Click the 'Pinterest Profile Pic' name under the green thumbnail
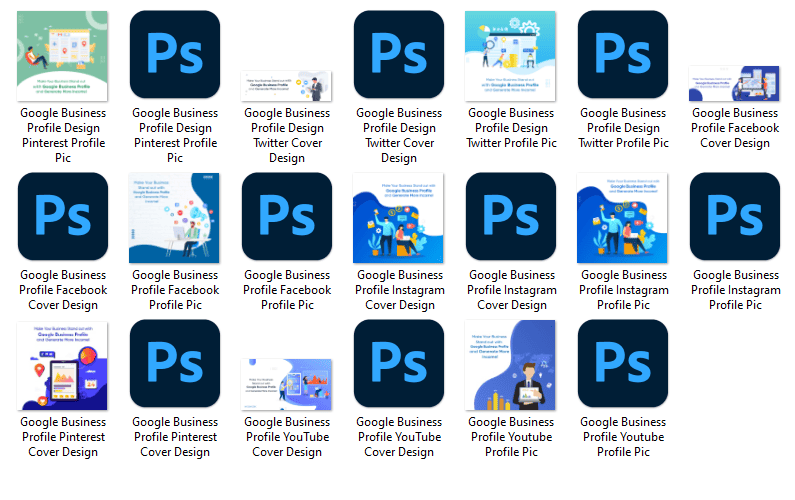The width and height of the screenshot is (795, 500). click(63, 135)
